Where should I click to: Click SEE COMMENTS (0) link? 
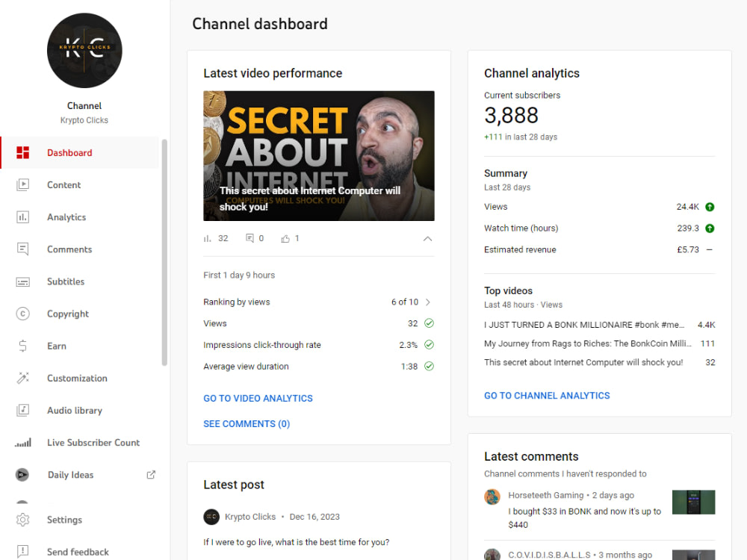[247, 424]
